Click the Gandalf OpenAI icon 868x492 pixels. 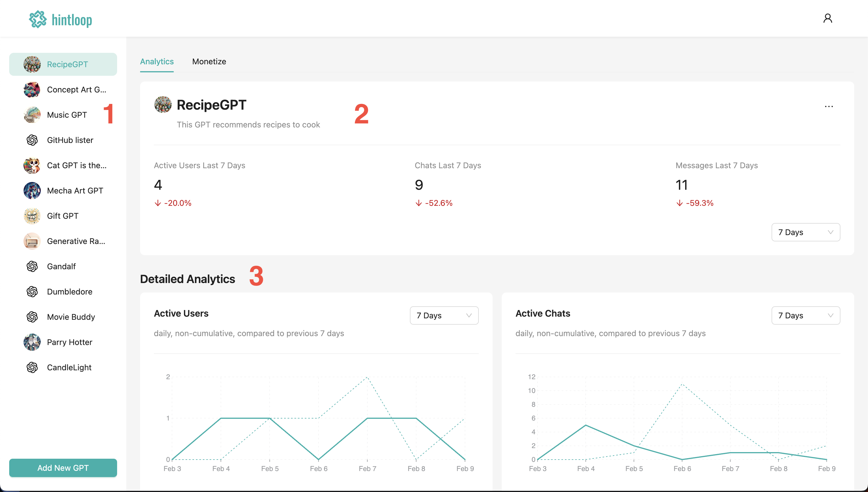(x=32, y=266)
